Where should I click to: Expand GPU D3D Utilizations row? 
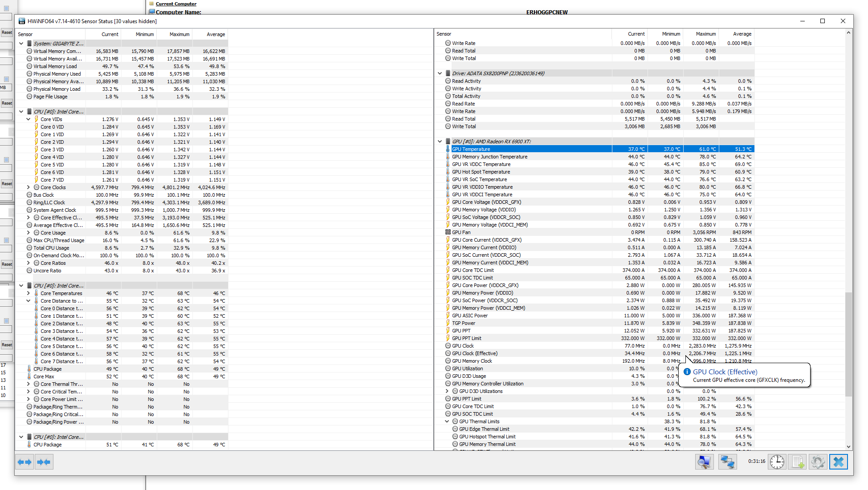pos(447,391)
